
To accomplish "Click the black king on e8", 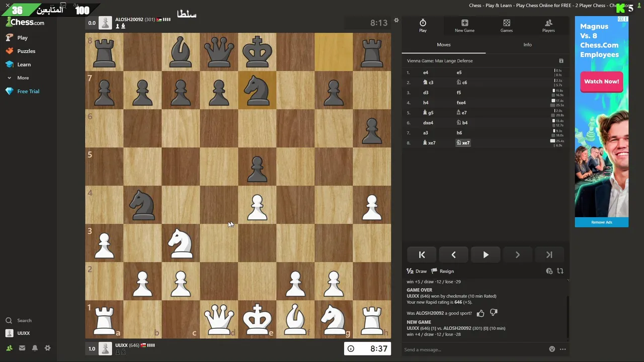I will coord(257,52).
